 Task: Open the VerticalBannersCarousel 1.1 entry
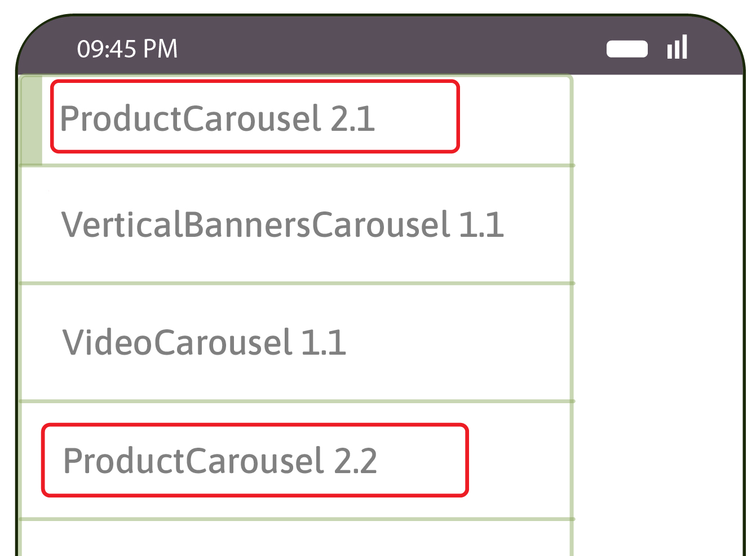(x=282, y=224)
